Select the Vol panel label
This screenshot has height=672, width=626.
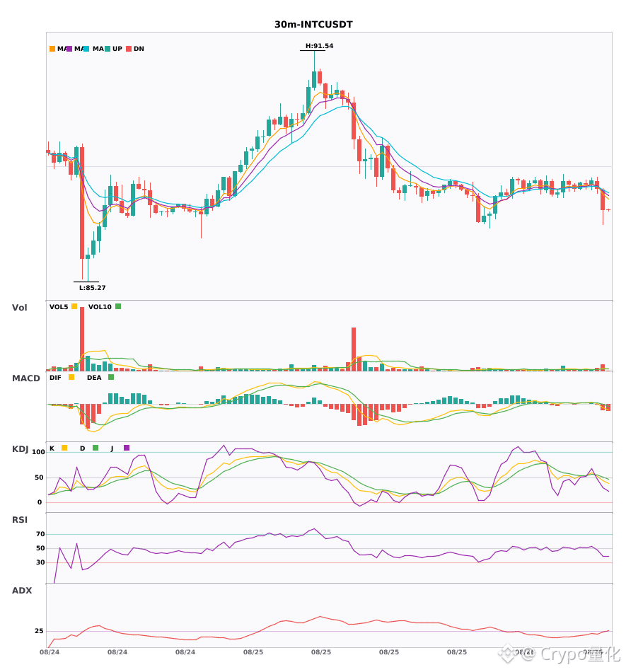click(19, 308)
